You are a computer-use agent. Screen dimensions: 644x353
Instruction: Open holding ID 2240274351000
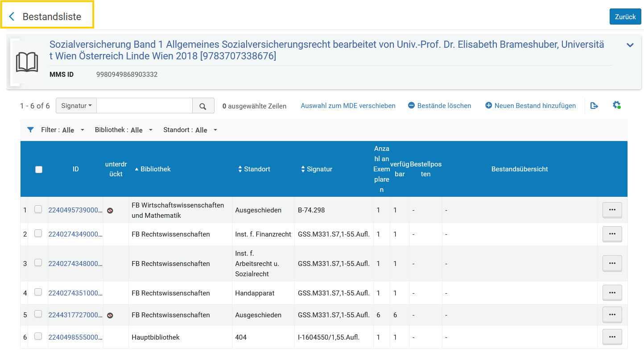pyautogui.click(x=75, y=293)
